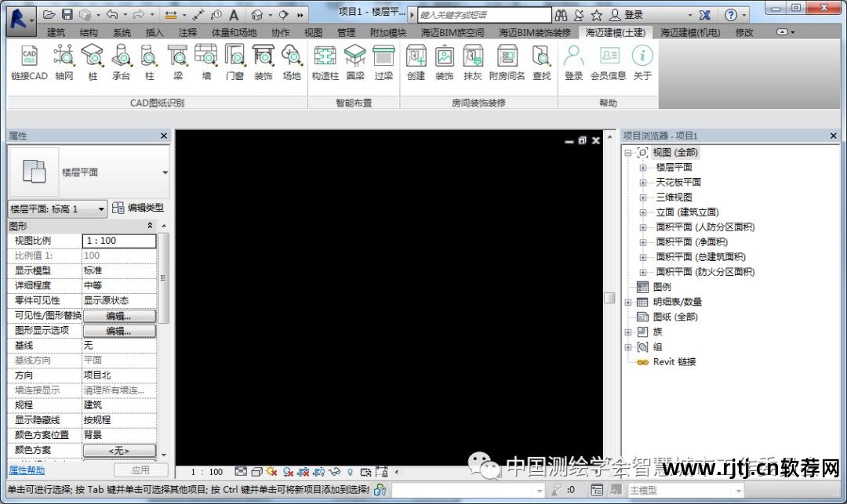Open the 圈梁 ring beam tool
847x504 pixels.
[x=355, y=63]
